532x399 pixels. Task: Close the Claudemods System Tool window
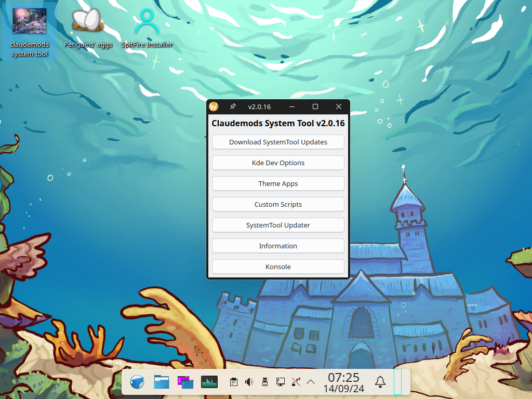339,107
